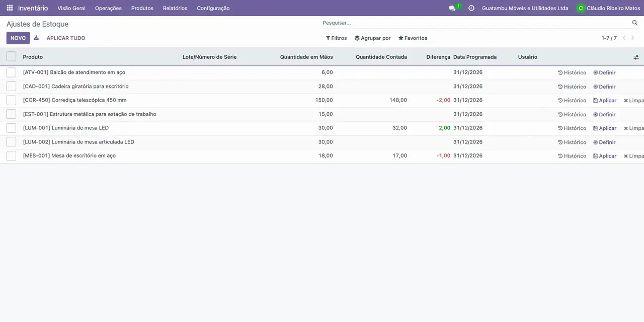Open the optional columns settings icon
The height and width of the screenshot is (322, 644).
point(636,57)
